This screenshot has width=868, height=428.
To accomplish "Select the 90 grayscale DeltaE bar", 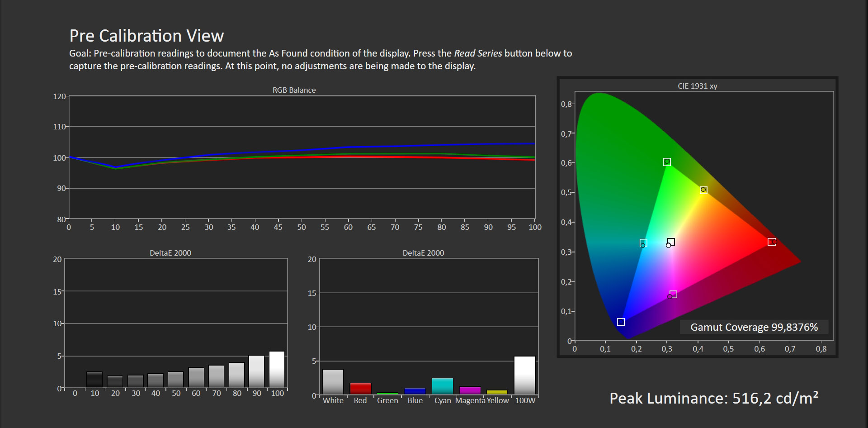I will (x=256, y=372).
